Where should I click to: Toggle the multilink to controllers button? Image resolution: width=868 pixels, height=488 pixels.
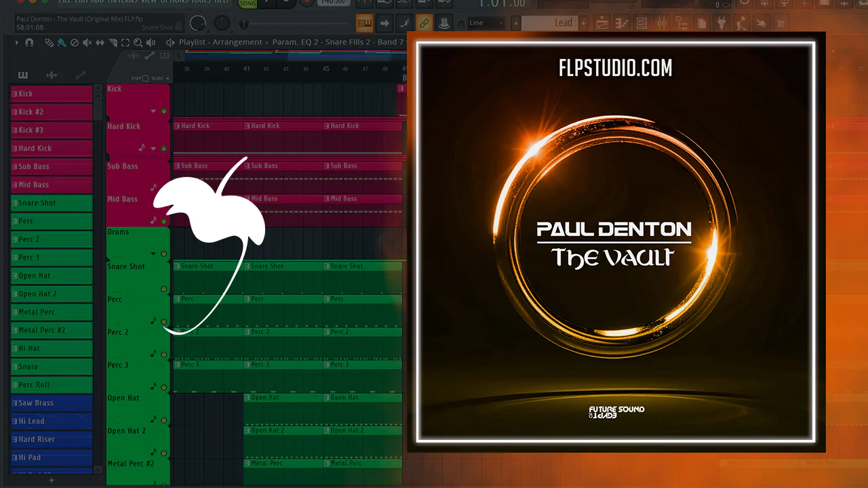[425, 24]
